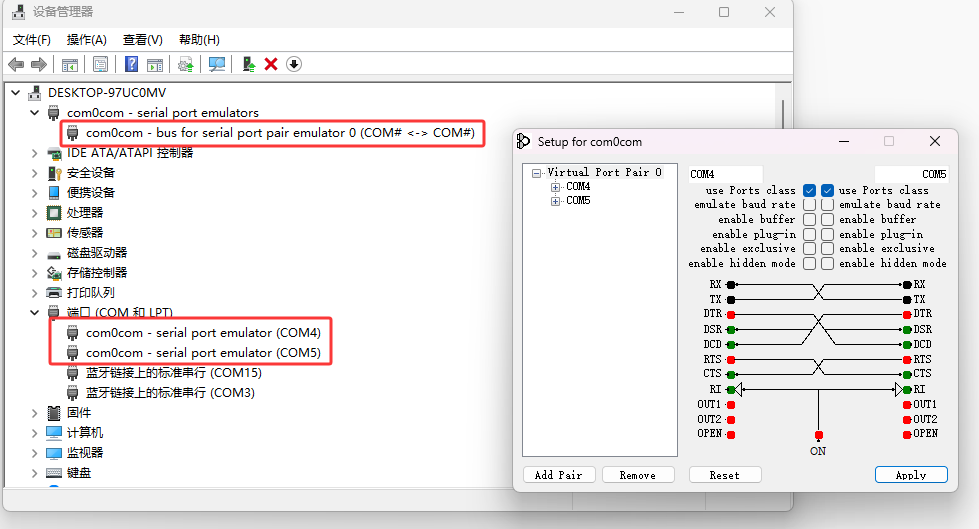Enable COM4 'emulate baud rate' checkbox
This screenshot has height=529, width=979.
[x=809, y=205]
